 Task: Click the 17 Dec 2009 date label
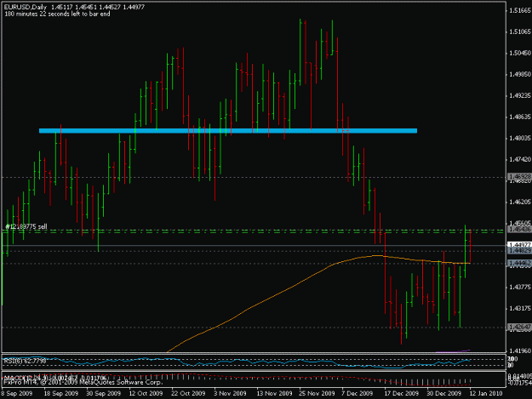coord(402,393)
